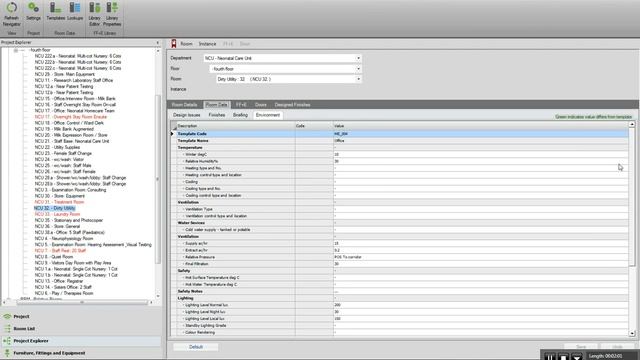Click the Template Code row
The width and height of the screenshot is (640, 360).
pyautogui.click(x=399, y=134)
